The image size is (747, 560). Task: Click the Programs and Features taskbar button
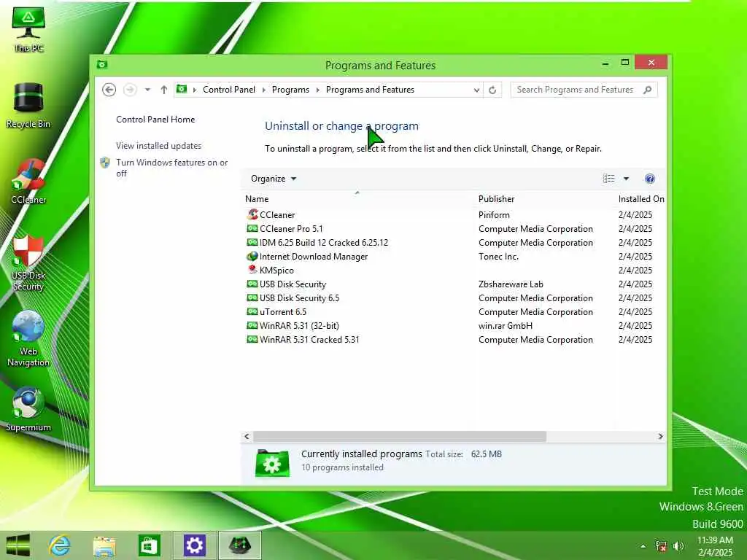tap(239, 545)
